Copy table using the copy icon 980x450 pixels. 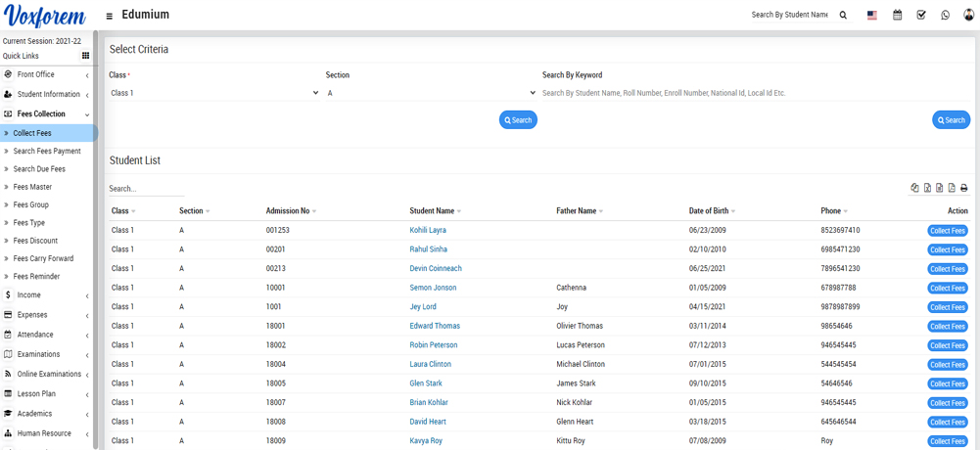click(x=914, y=188)
